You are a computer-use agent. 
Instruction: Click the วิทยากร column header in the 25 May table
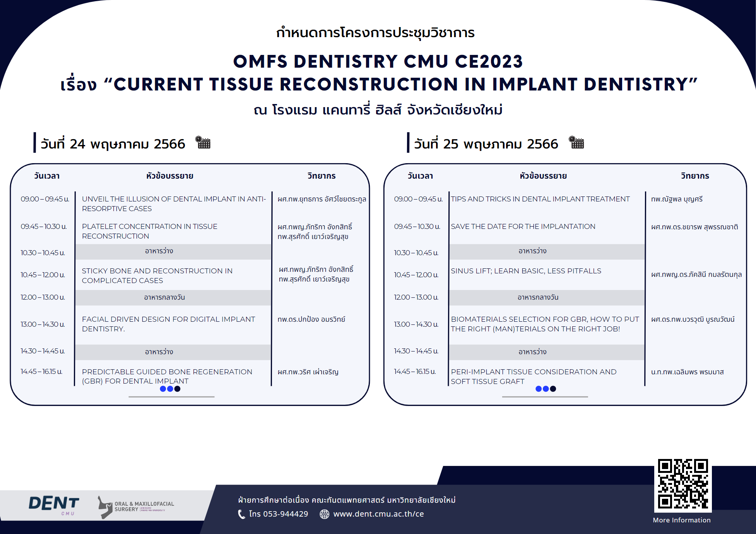point(695,176)
